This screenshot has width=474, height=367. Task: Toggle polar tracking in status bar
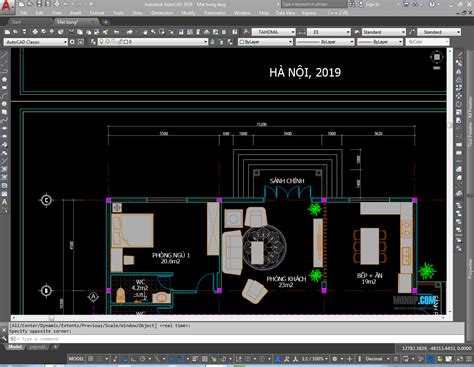coord(142,359)
